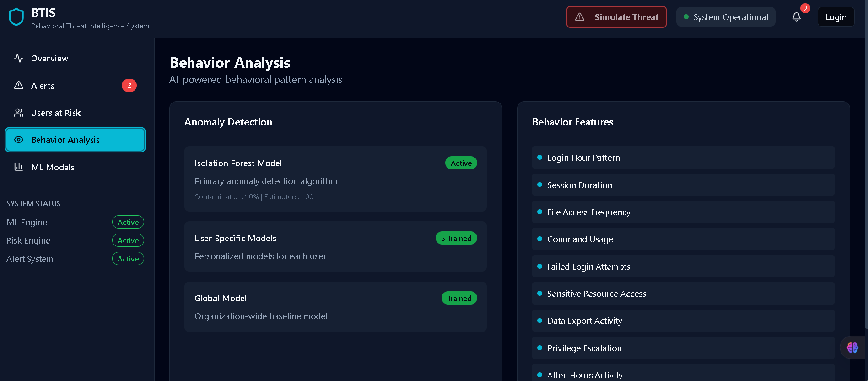Click the Overview pulse icon in sidebar
Viewport: 868px width, 381px height.
point(19,58)
